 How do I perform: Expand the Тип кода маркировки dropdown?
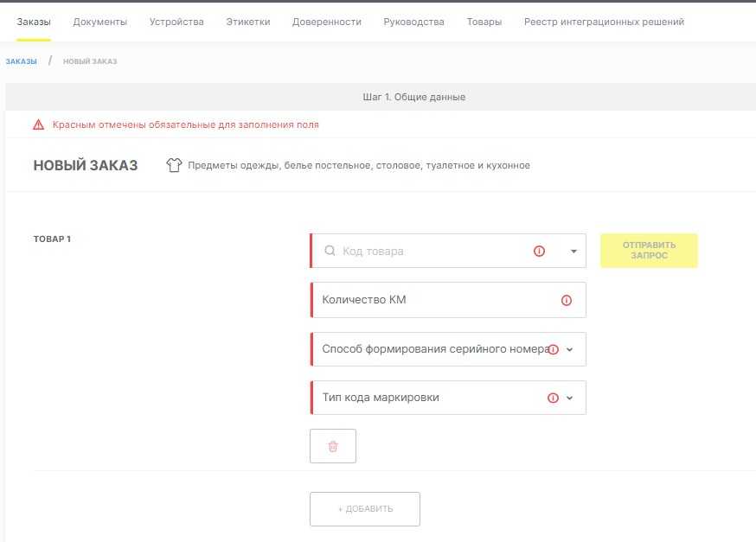click(x=569, y=399)
